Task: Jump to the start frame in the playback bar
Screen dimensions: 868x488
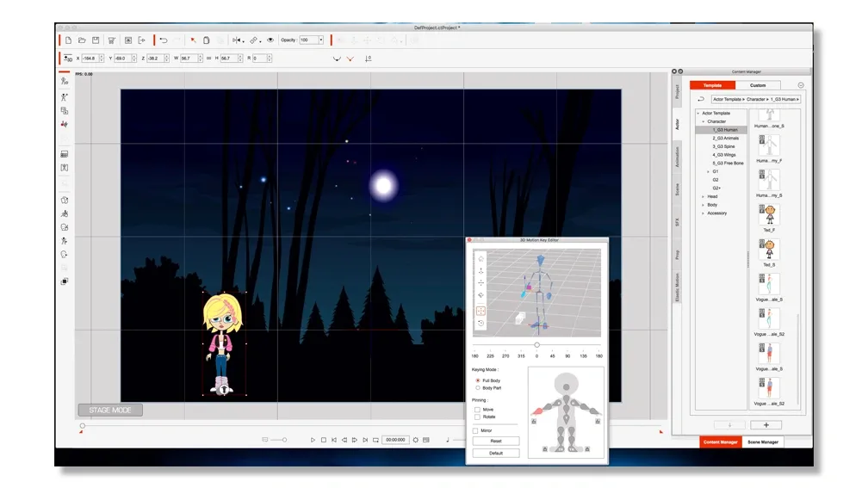Action: click(334, 440)
